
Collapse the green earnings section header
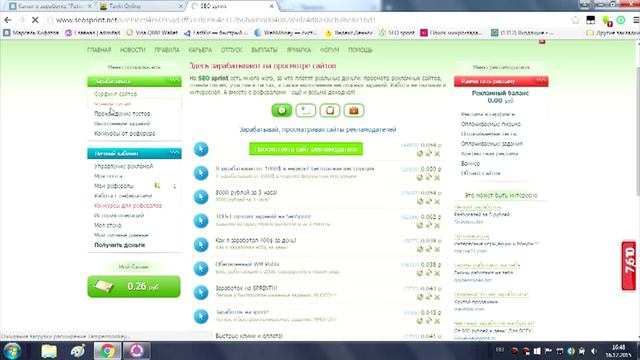[x=134, y=81]
